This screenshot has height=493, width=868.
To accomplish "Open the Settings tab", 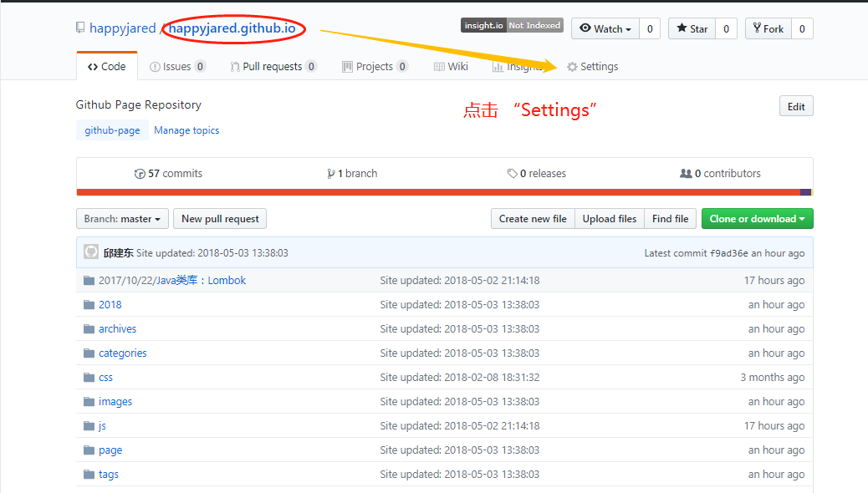I will point(592,66).
